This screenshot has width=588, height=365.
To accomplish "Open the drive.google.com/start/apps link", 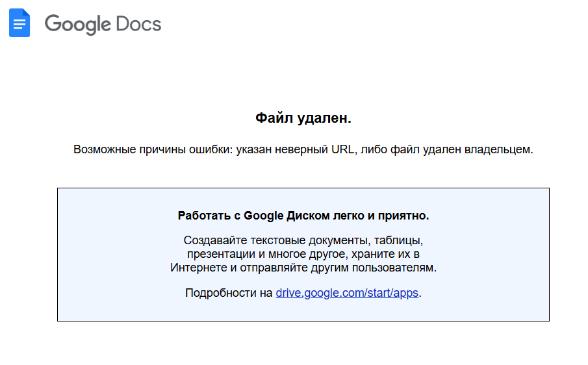I will pos(347,293).
